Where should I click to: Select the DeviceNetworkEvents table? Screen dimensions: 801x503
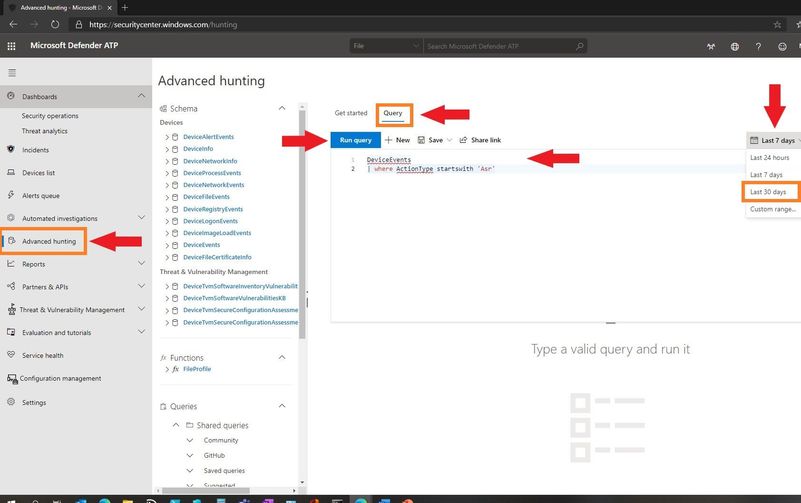tap(214, 185)
